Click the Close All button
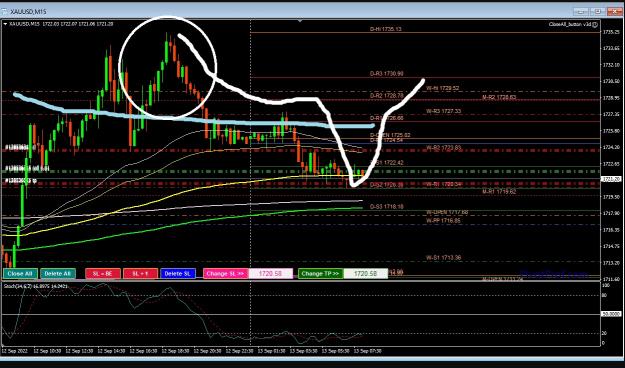 pos(20,274)
